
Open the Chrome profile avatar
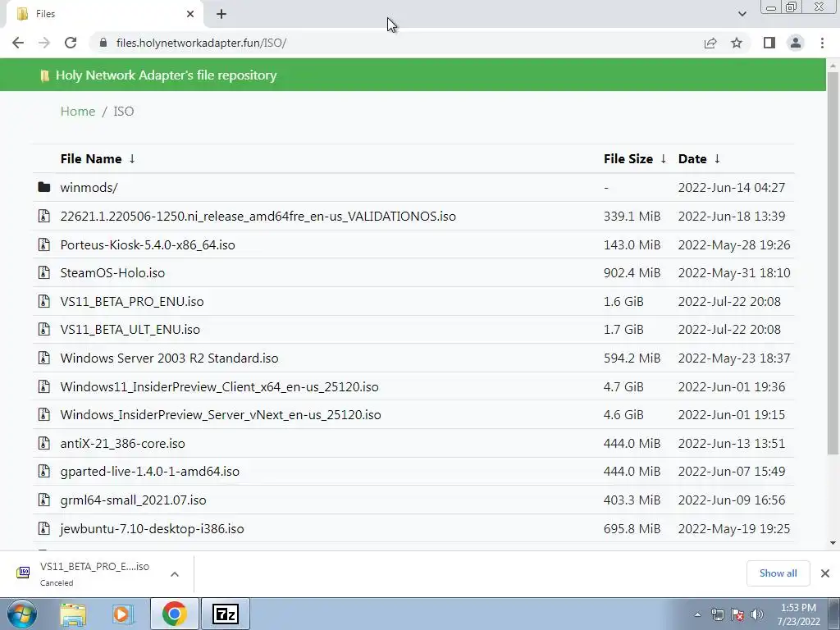click(x=796, y=43)
